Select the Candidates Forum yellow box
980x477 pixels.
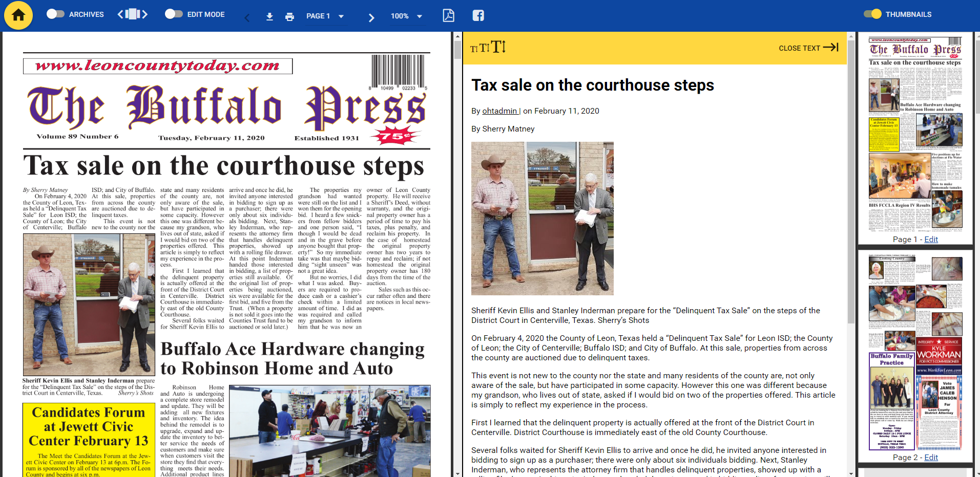(x=89, y=440)
